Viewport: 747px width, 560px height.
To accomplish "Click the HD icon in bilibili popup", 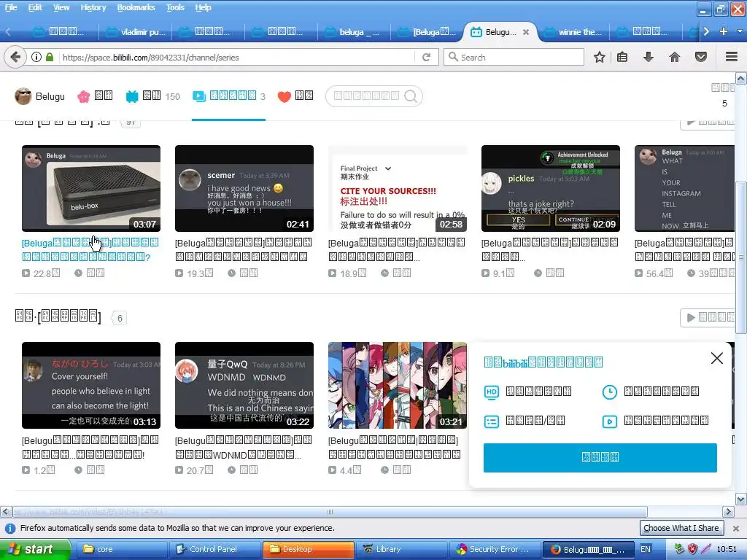I will (x=491, y=392).
